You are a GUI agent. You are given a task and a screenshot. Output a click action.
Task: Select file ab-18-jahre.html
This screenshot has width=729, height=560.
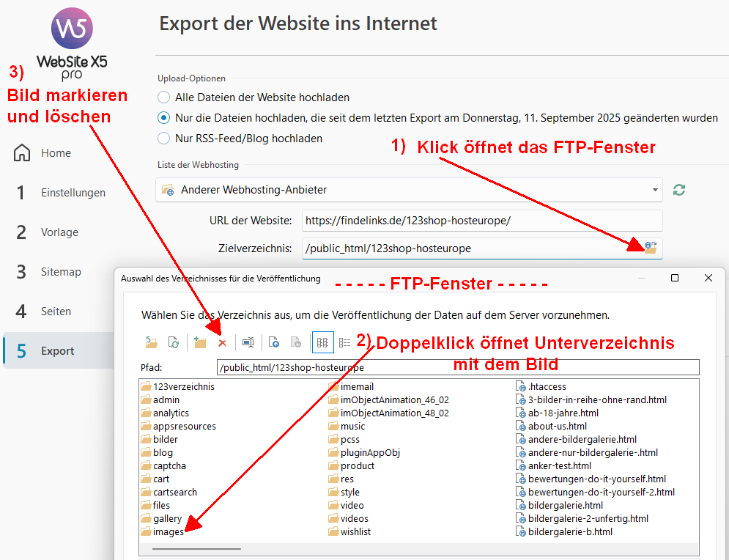pos(558,413)
